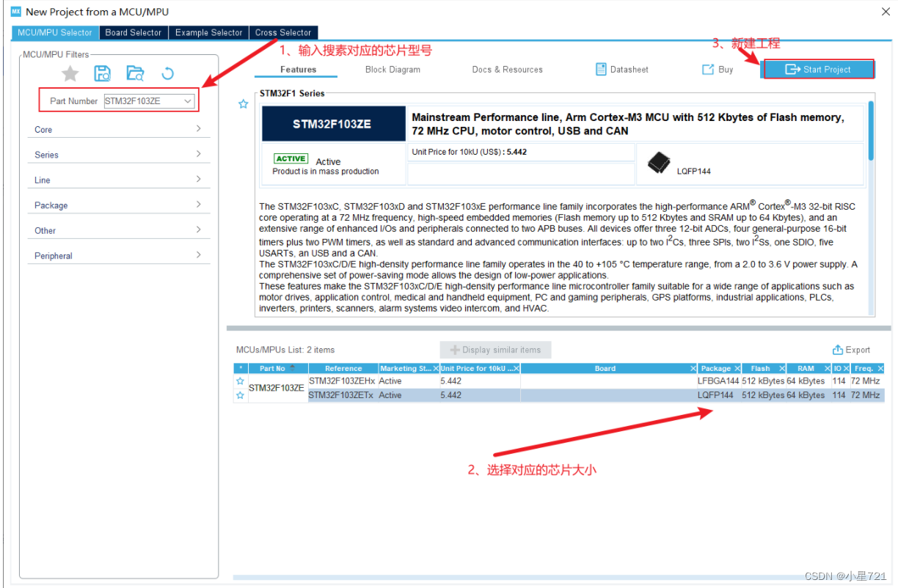Remove the RAM column
The width and height of the screenshot is (898, 588).
click(827, 368)
